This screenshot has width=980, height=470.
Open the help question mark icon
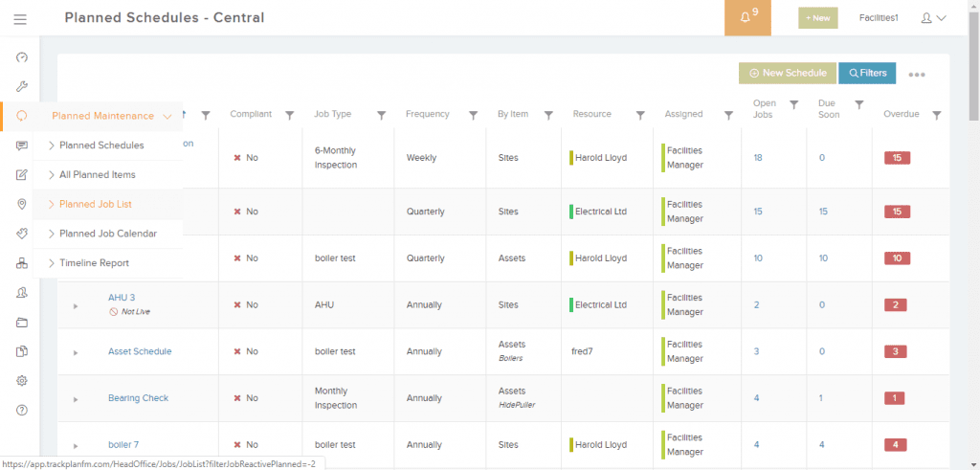coord(22,411)
